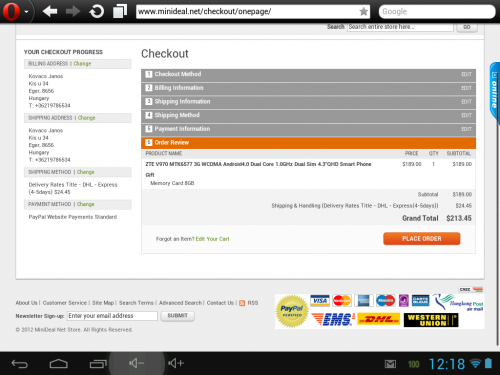Click the Carte Bleue logo
The image size is (500, 375).
coord(421,301)
